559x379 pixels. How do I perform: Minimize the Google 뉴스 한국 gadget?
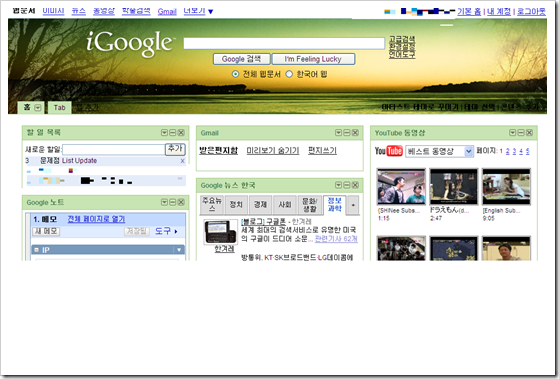[347, 185]
